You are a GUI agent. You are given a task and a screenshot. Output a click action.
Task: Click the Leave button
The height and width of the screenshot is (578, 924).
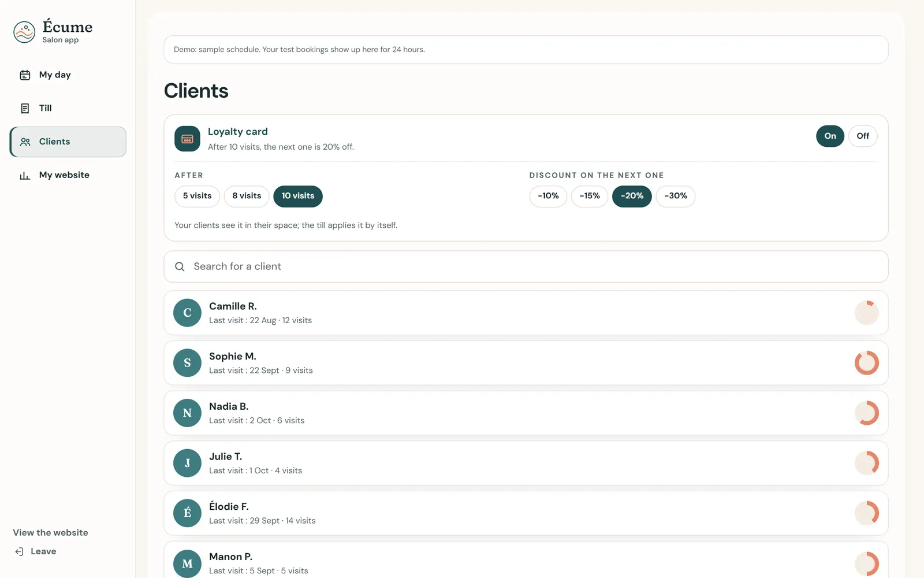click(x=36, y=551)
